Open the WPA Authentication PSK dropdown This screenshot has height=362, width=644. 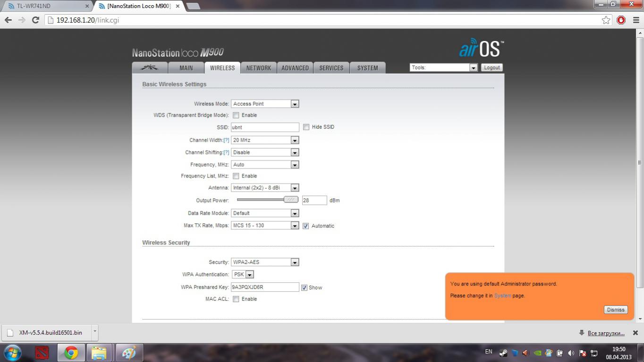click(x=243, y=275)
